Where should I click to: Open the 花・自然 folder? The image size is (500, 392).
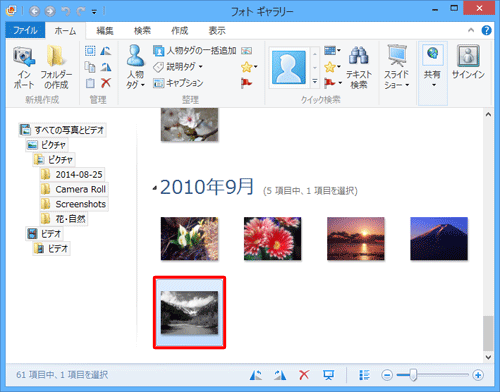point(64,219)
